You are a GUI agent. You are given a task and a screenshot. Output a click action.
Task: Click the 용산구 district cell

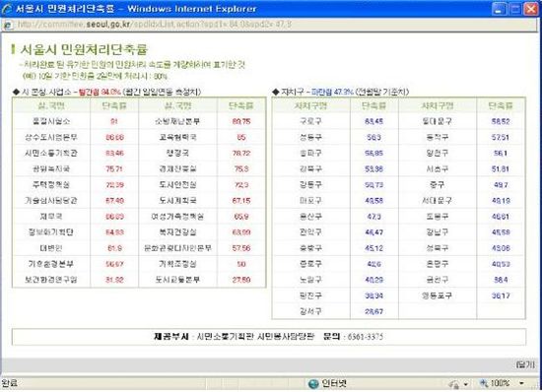(310, 217)
